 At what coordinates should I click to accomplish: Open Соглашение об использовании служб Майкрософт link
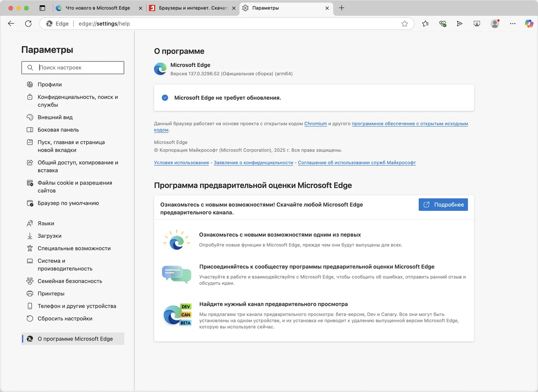click(357, 163)
